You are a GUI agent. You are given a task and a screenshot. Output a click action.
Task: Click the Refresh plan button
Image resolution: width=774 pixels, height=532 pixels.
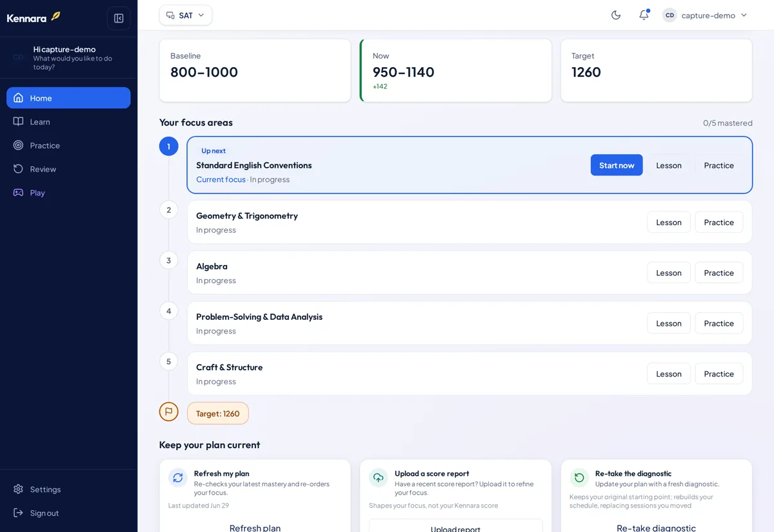255,528
